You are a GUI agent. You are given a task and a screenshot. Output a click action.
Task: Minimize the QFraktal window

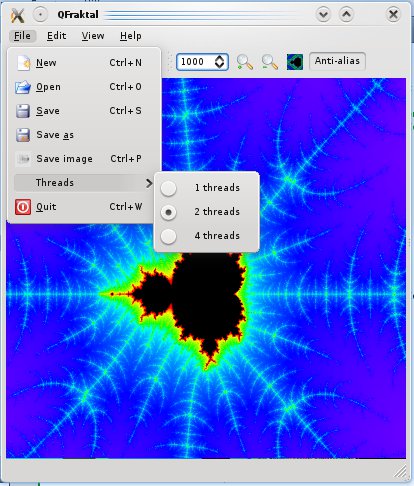tap(323, 15)
